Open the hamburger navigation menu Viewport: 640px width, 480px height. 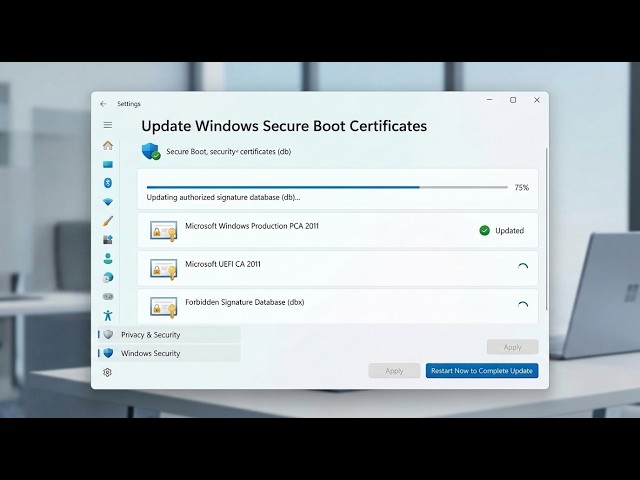point(108,125)
